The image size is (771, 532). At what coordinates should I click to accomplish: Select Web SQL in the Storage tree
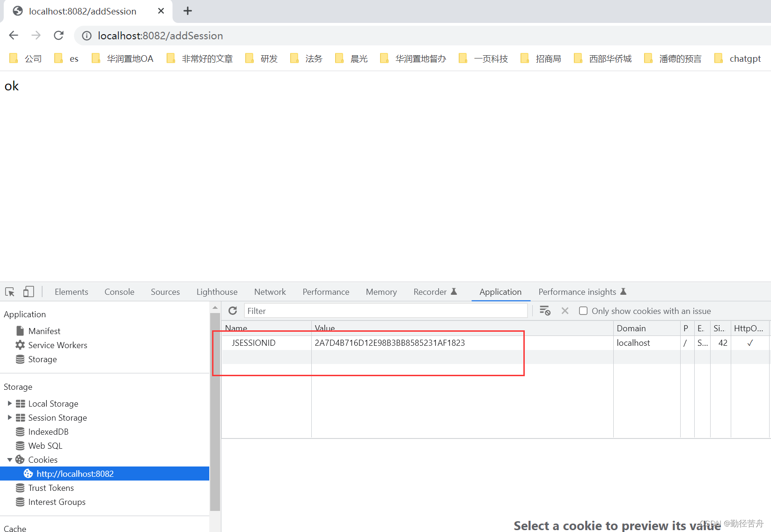45,445
